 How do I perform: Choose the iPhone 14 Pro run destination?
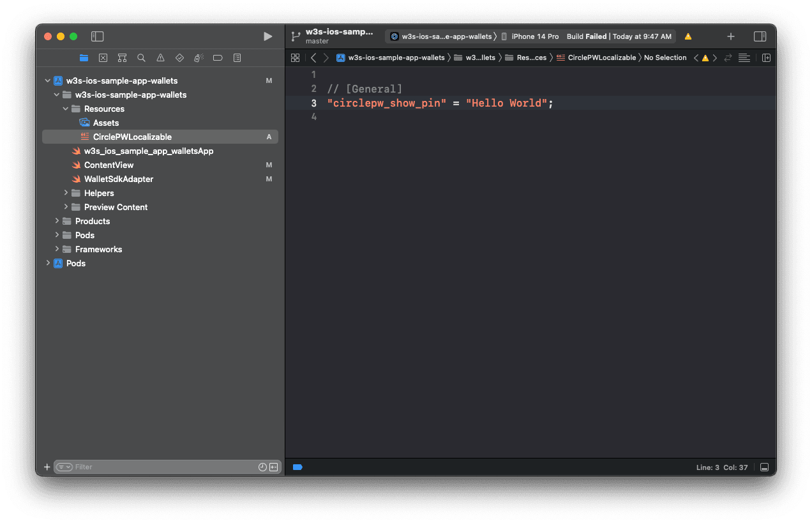530,36
